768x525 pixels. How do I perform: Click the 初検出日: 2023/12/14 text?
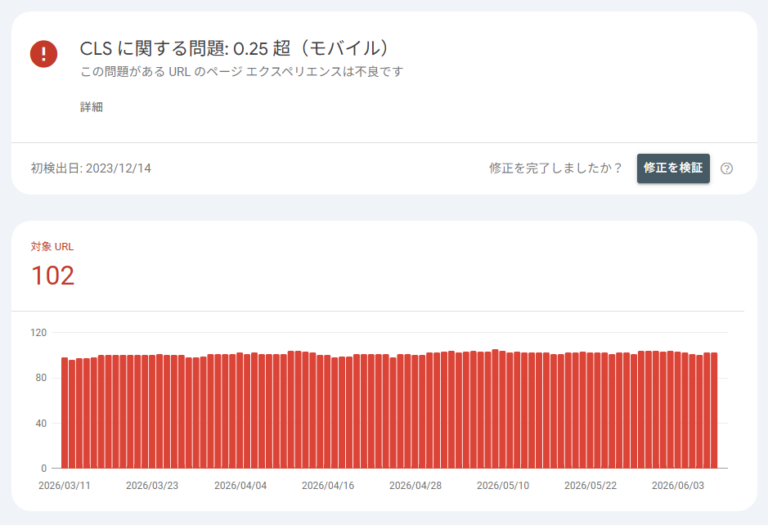point(91,168)
